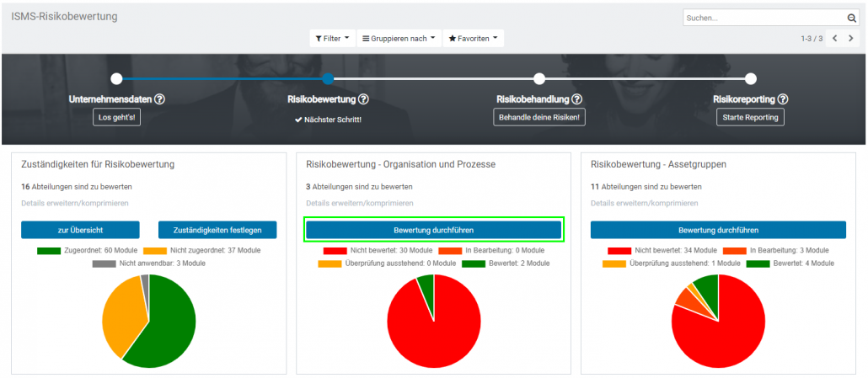
Task: Click the Risikoreporting step circle
Action: pyautogui.click(x=750, y=78)
